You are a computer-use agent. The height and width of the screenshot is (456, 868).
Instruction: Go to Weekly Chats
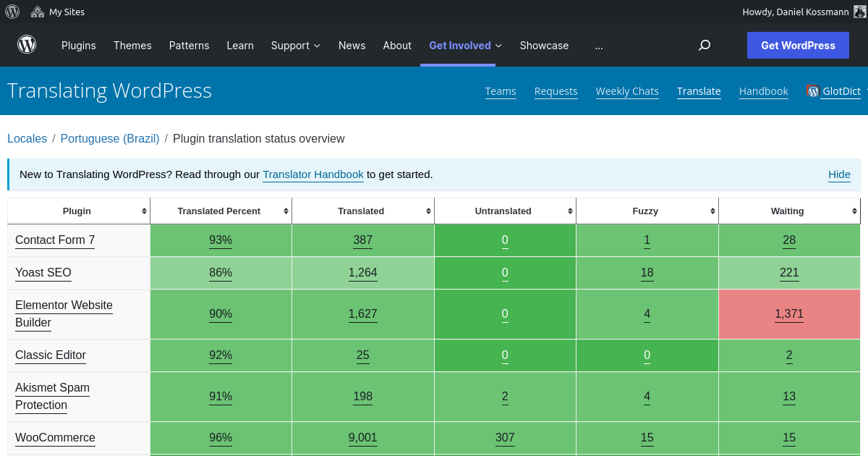click(627, 91)
